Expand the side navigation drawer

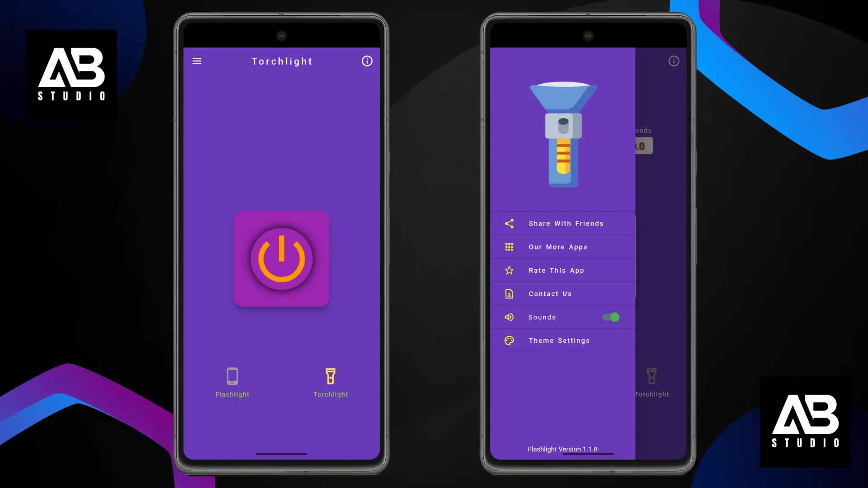[x=197, y=61]
